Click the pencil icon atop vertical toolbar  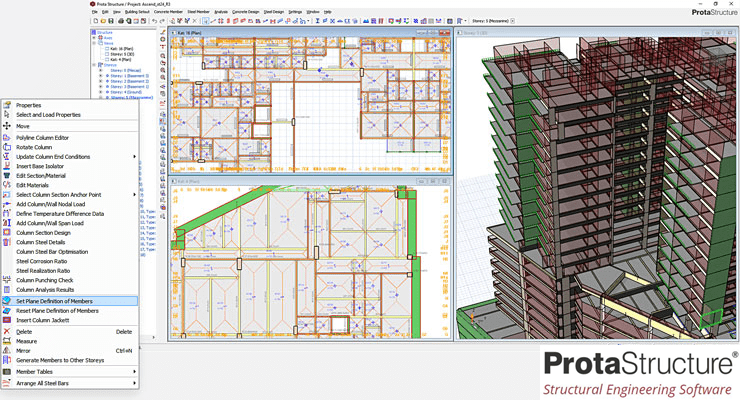pos(163,32)
